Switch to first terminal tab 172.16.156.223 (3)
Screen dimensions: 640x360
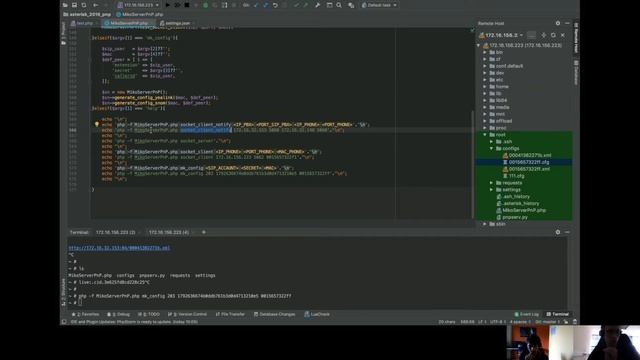(115, 232)
